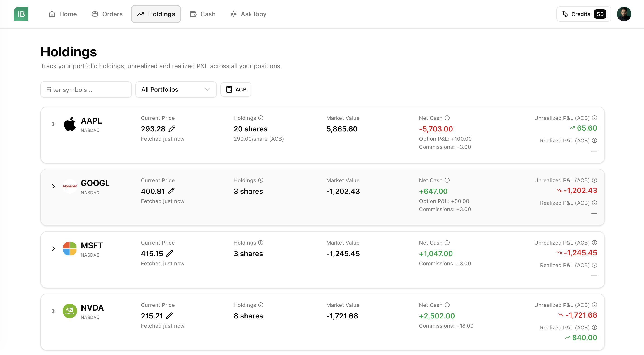Viewport: 644px width, 355px height.
Task: Click MSFT Realized P&L info icon
Action: coord(594,265)
